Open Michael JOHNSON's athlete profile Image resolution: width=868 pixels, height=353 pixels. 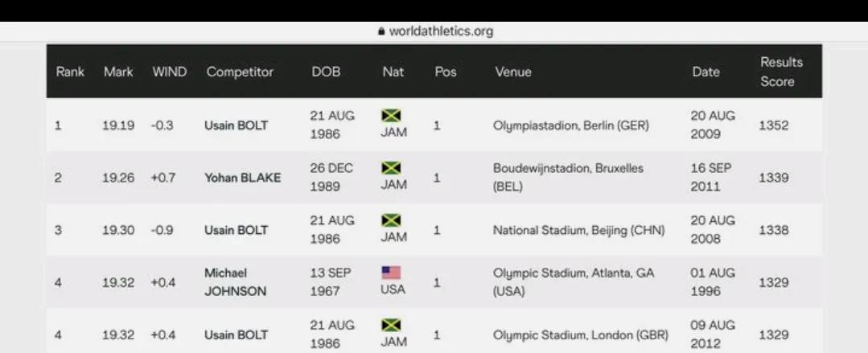(236, 282)
